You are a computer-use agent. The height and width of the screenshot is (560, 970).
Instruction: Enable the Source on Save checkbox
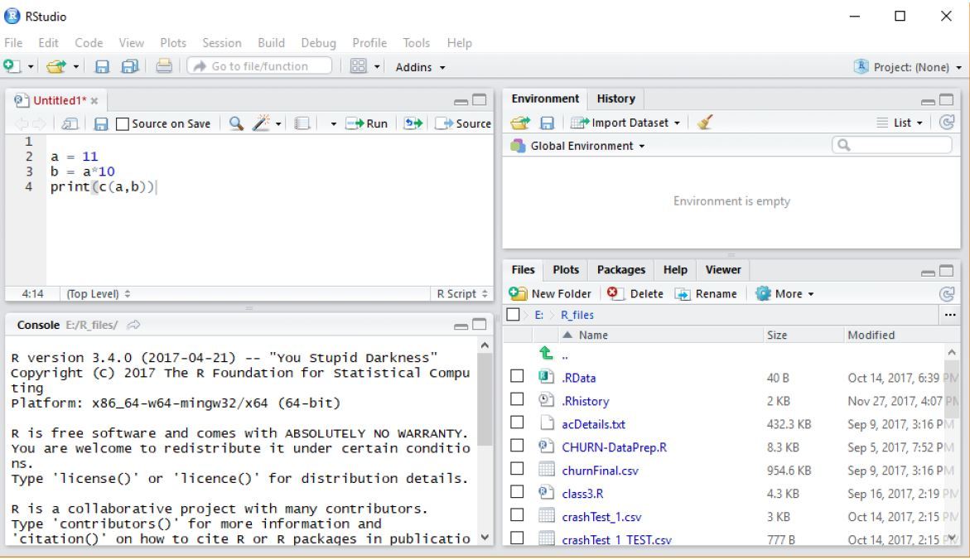coord(122,123)
